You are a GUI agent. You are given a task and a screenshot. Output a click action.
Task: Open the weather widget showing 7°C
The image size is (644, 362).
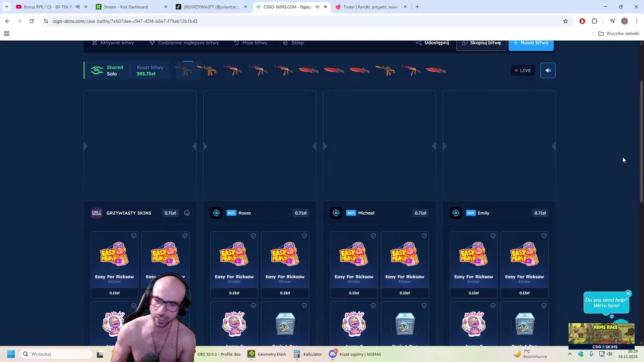click(530, 354)
